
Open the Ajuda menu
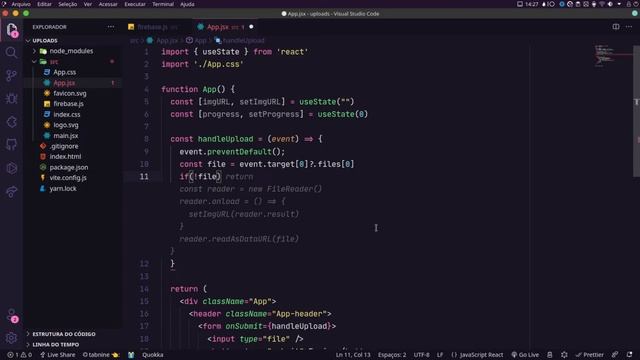point(187,4)
